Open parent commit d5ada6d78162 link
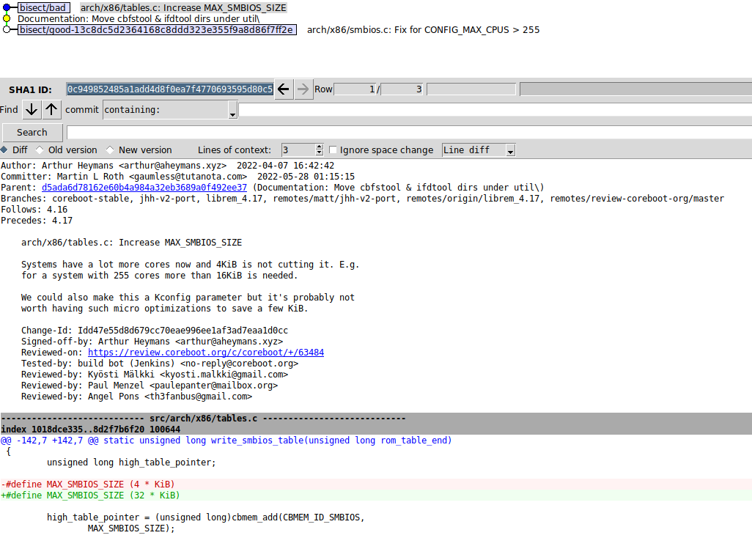The height and width of the screenshot is (560, 752). [x=144, y=188]
